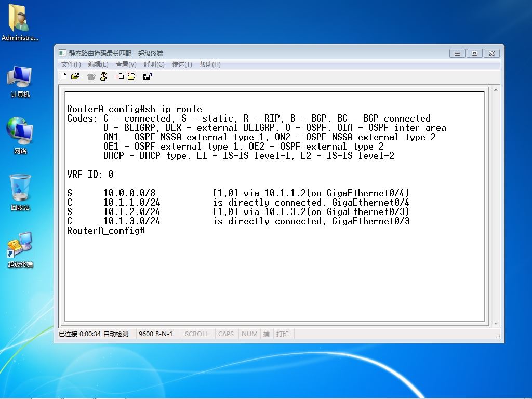Screen dimensions: 532x399
Task: Click the 'Codes: C - connected' line
Action: [x=249, y=118]
